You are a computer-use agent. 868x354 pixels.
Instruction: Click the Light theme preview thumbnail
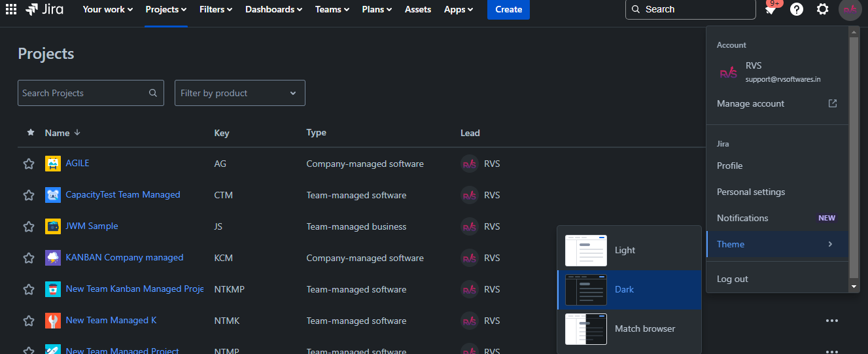coord(586,251)
